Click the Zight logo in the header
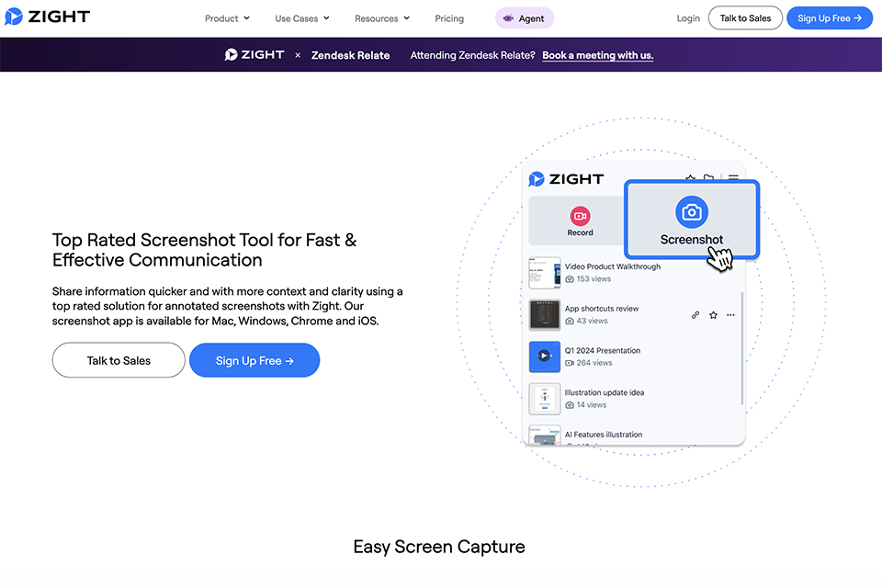This screenshot has width=882, height=588. pyautogui.click(x=47, y=17)
